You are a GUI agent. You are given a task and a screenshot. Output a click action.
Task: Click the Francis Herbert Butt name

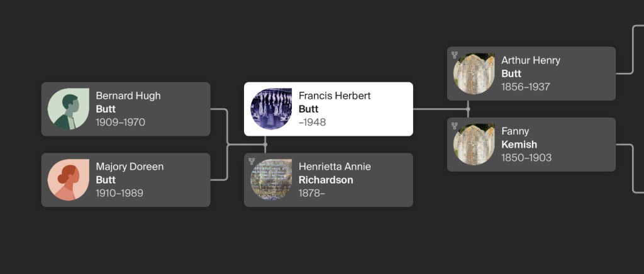[x=334, y=102]
